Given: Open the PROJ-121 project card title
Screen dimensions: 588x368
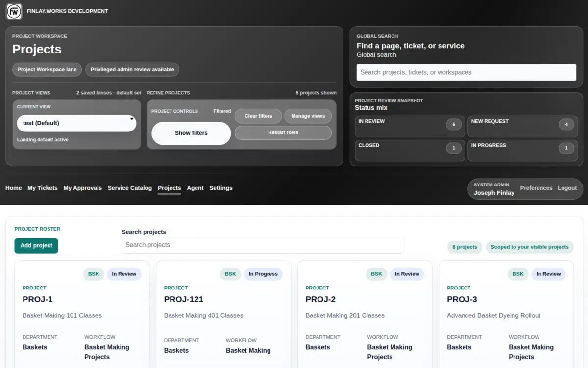Looking at the screenshot, I should point(184,299).
